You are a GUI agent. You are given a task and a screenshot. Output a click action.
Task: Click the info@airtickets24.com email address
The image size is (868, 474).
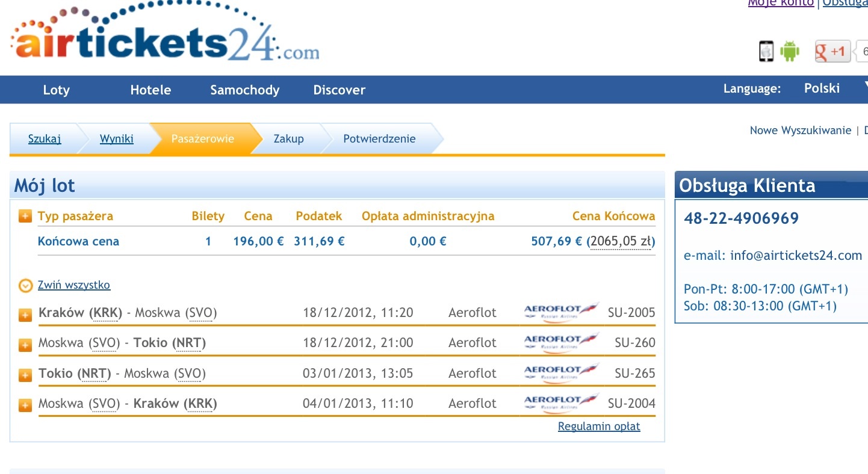pos(796,256)
